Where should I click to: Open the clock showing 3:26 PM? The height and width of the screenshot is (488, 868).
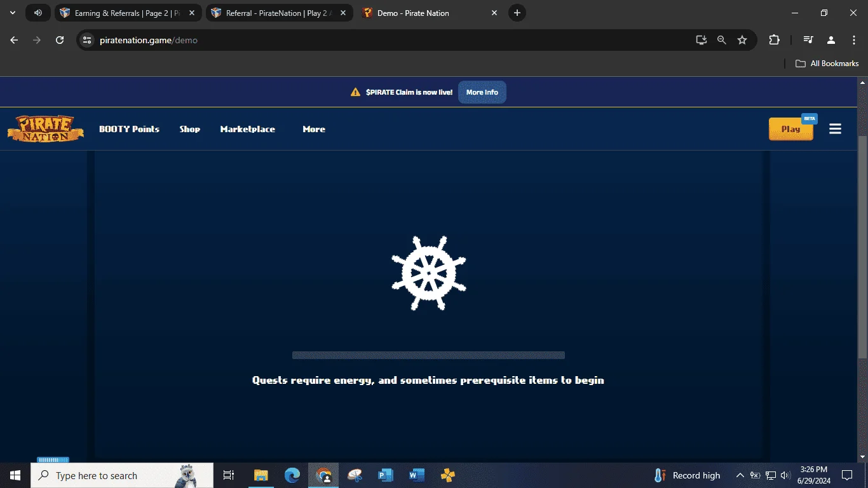[814, 475]
